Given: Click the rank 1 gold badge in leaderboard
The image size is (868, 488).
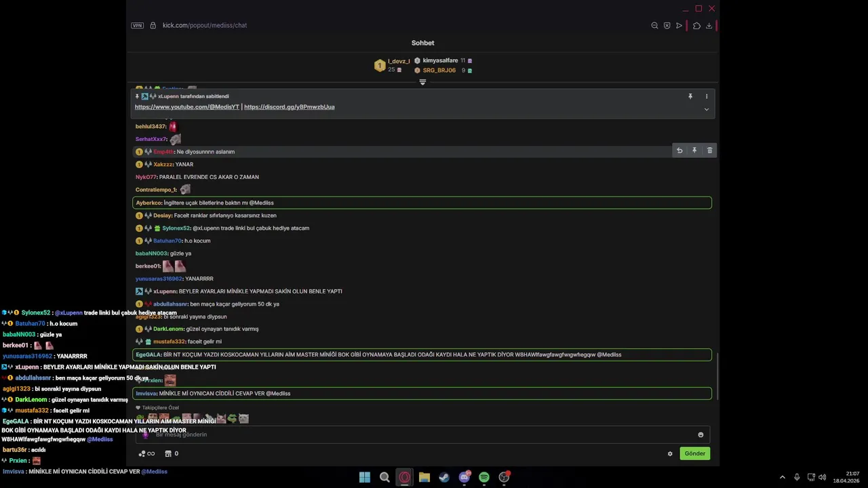Looking at the screenshot, I should point(380,66).
